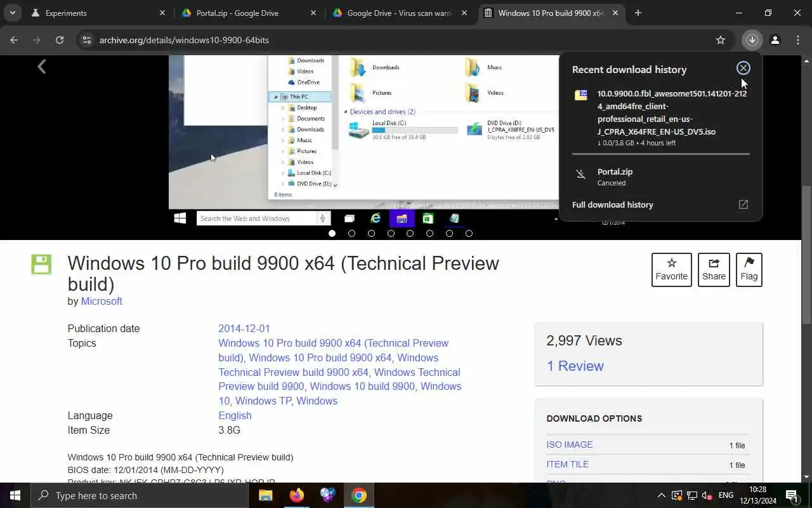This screenshot has height=508, width=812.
Task: Share this archive item
Action: (x=714, y=269)
